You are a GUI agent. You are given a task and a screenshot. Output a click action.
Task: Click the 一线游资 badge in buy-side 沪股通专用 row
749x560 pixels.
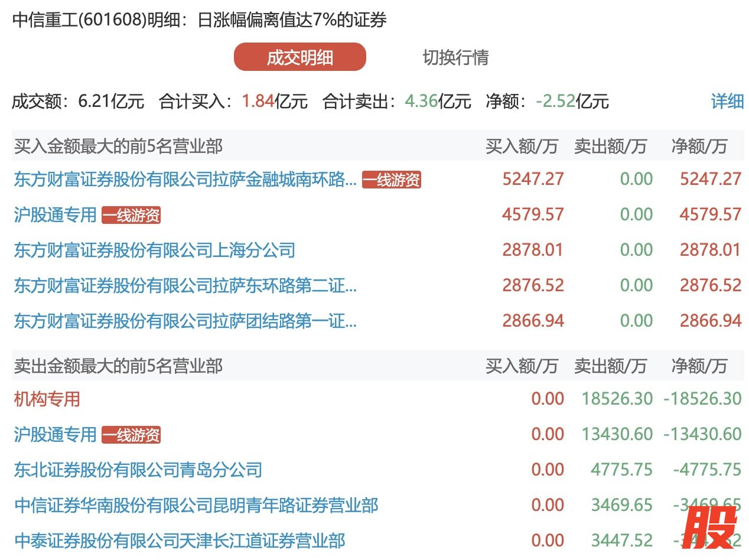(x=131, y=216)
